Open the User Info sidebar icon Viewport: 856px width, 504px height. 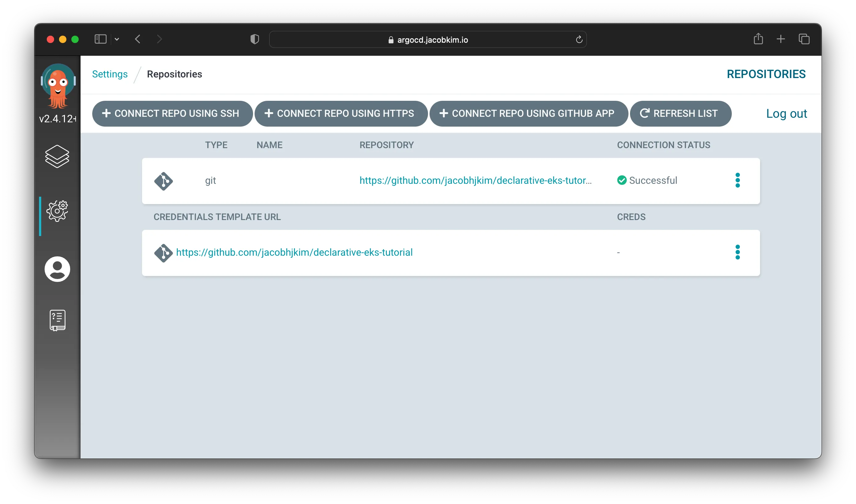point(57,269)
